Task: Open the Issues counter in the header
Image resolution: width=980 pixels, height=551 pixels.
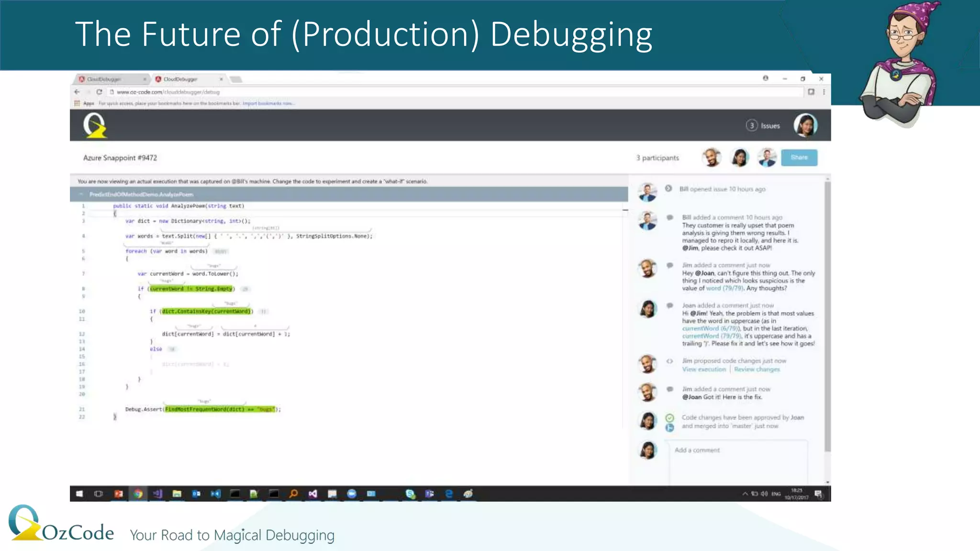Action: [x=763, y=126]
